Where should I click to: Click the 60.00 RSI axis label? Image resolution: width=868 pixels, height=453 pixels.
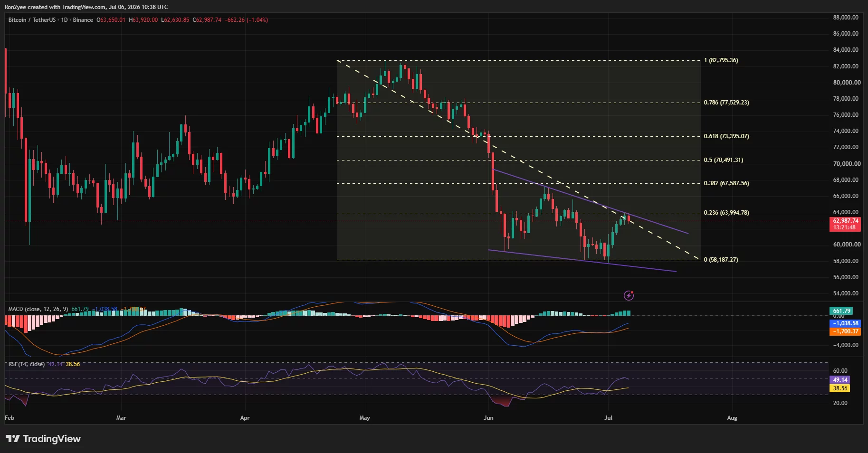tap(840, 371)
